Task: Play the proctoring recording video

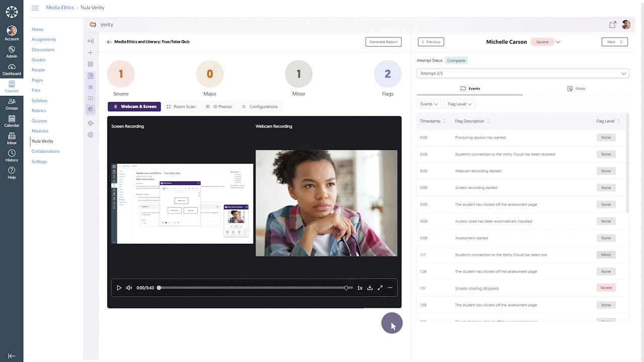Action: [x=119, y=288]
